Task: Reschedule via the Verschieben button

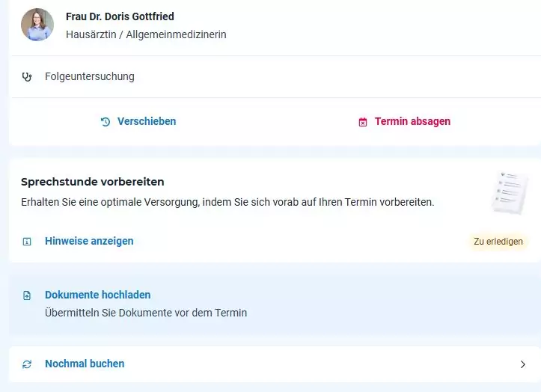Action: 147,121
